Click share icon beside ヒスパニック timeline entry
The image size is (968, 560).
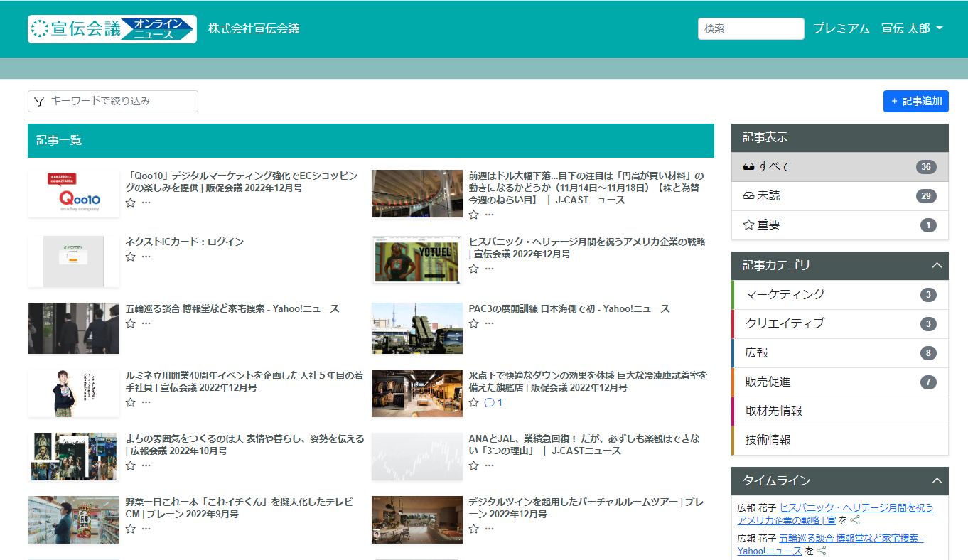(x=855, y=520)
